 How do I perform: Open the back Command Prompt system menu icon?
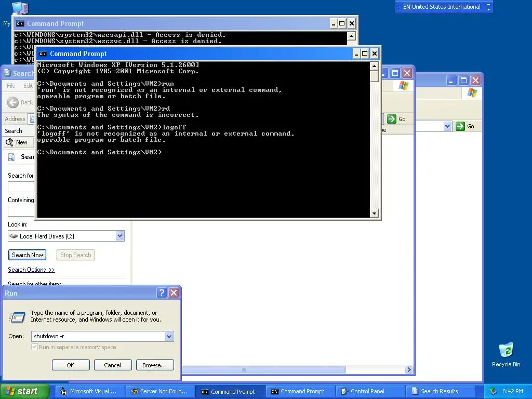tap(20, 23)
